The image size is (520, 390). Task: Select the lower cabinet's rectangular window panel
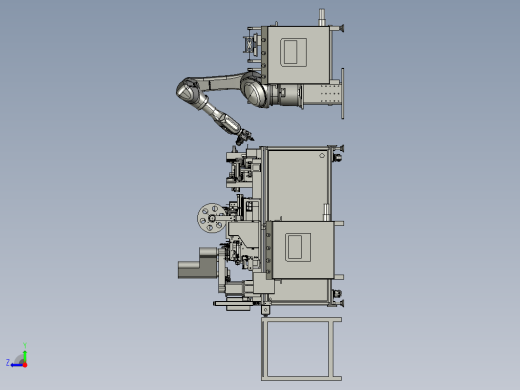298,247
